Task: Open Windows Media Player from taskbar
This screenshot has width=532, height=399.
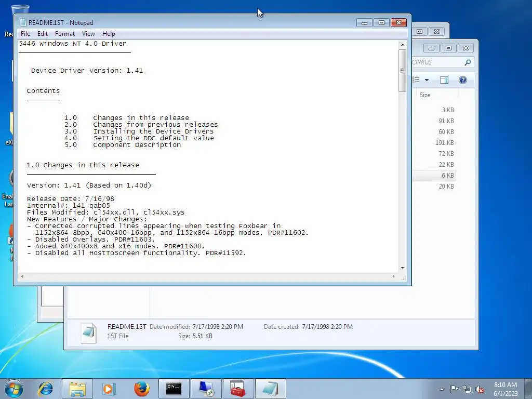Action: [109, 389]
